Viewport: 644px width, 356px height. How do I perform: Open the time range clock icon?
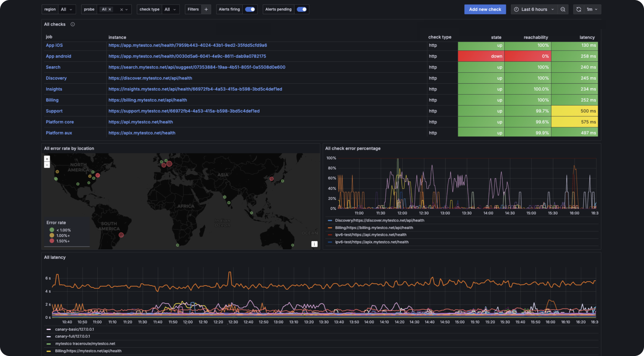(516, 9)
